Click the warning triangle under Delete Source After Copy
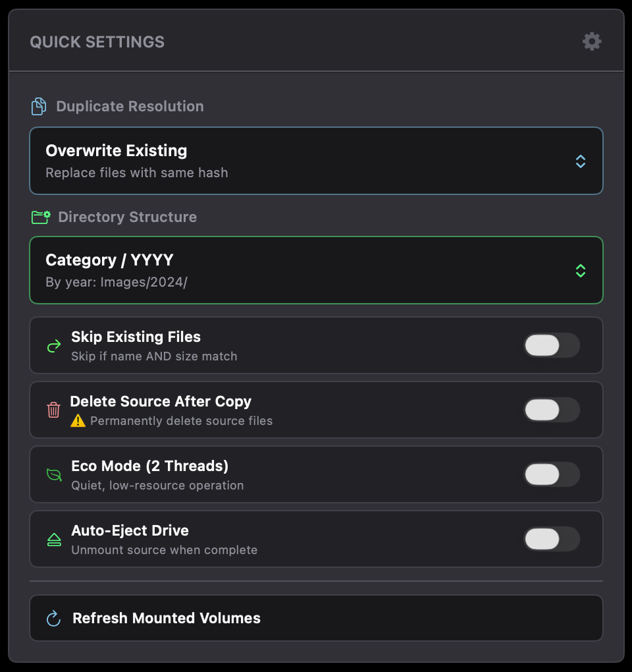632x672 pixels. (x=78, y=420)
